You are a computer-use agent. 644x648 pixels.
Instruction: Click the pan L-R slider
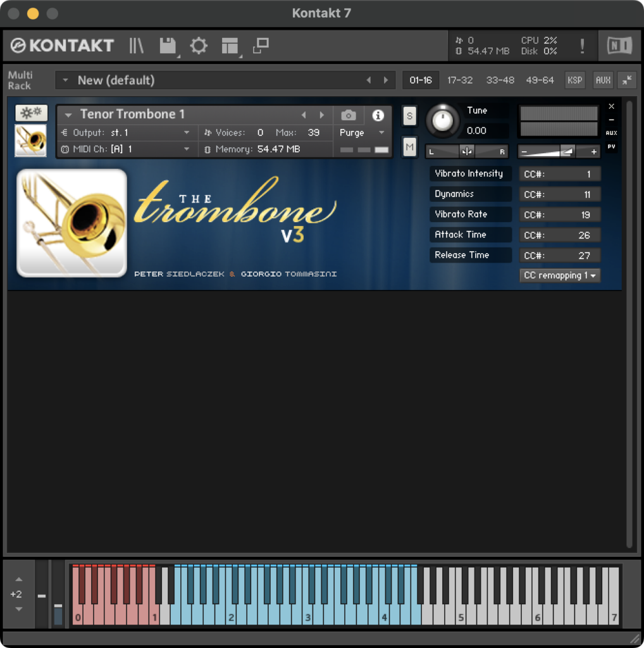coord(467,152)
